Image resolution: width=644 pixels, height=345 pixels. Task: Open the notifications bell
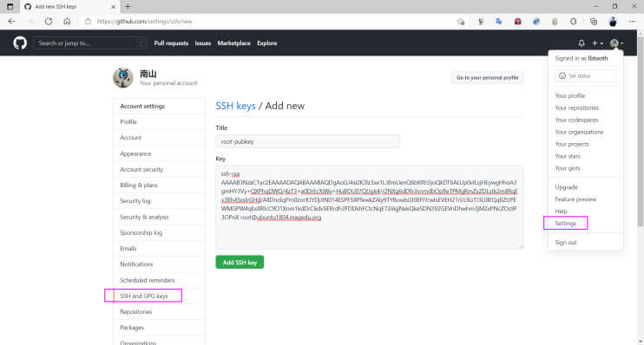tap(582, 43)
